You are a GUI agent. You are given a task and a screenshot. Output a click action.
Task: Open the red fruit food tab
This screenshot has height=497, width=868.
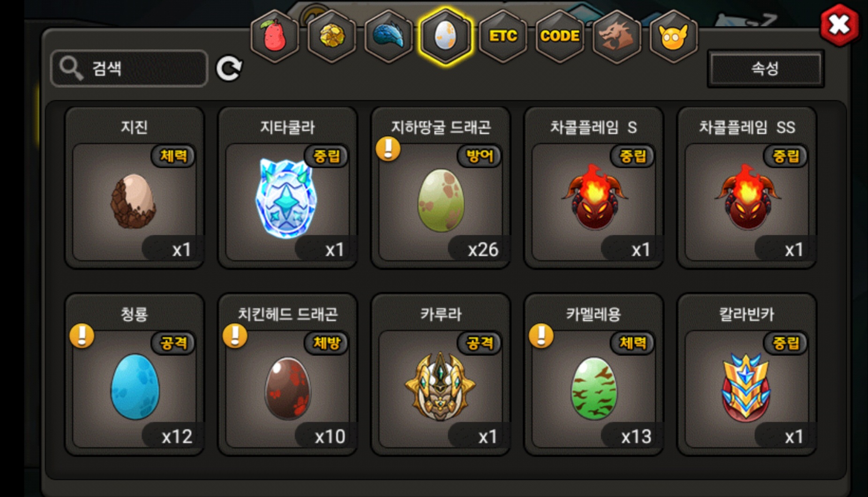click(x=275, y=36)
